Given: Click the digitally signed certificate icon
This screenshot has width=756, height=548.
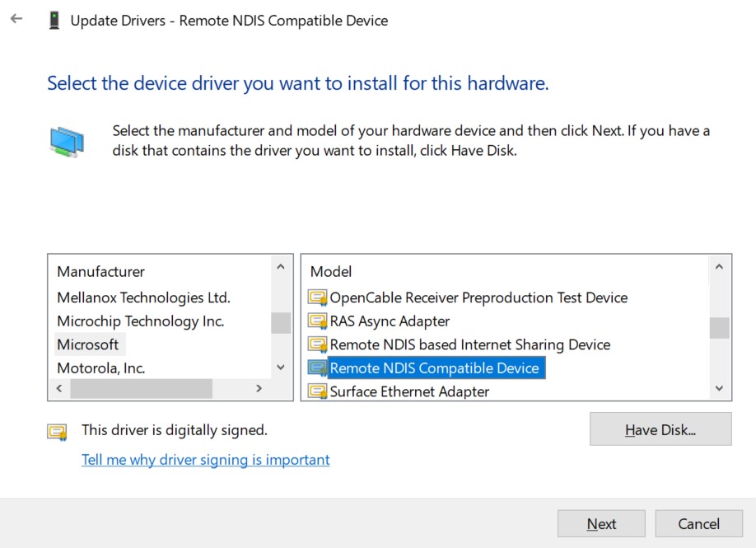Looking at the screenshot, I should 57,432.
